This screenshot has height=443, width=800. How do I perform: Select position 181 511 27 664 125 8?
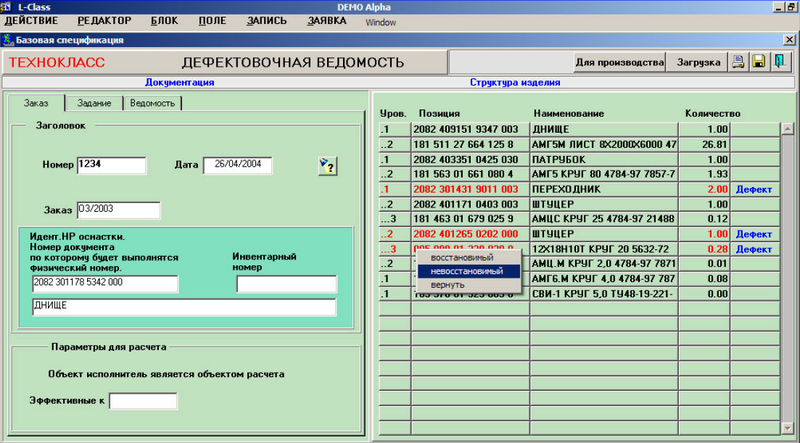point(470,144)
